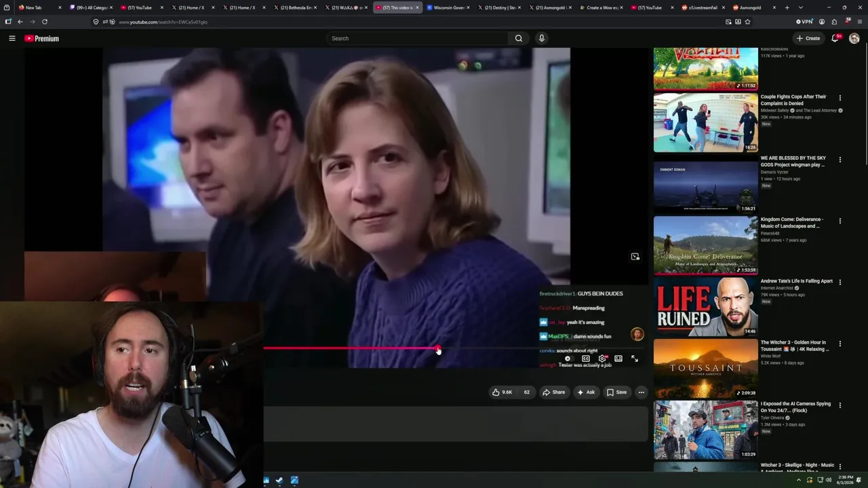Toggle the autoplay switch in player

coord(568,359)
